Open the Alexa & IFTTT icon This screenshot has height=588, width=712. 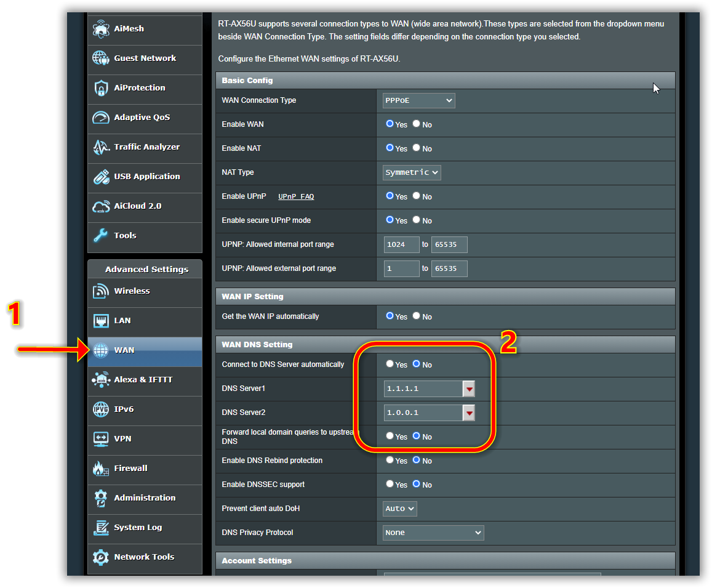[101, 379]
